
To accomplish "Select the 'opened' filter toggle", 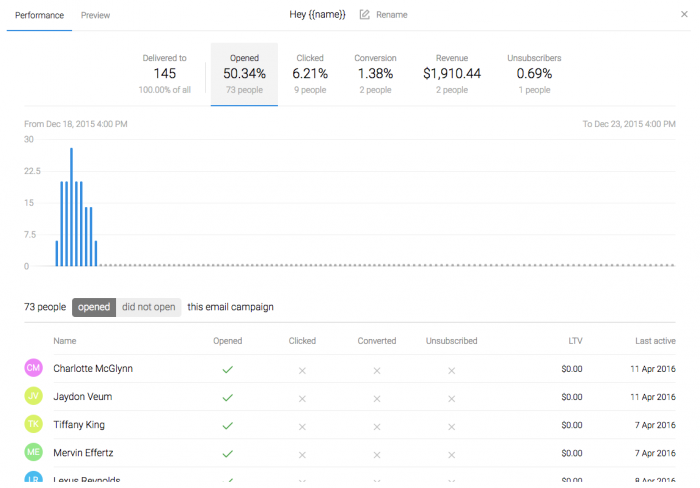I will coord(94,307).
